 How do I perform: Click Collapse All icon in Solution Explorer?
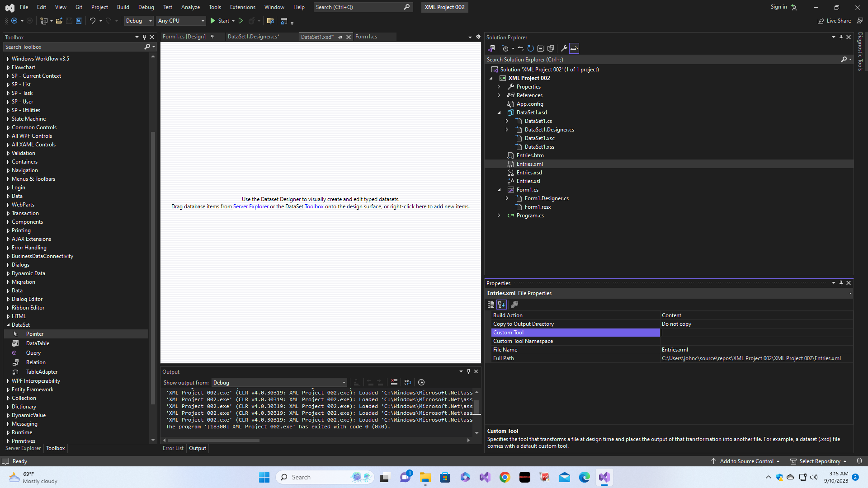pyautogui.click(x=541, y=48)
